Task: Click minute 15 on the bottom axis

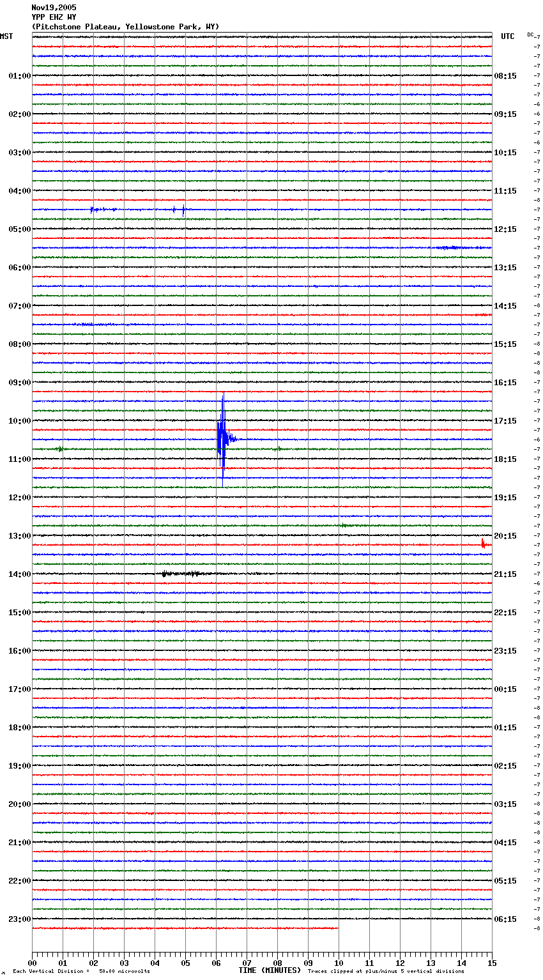Action: [492, 963]
